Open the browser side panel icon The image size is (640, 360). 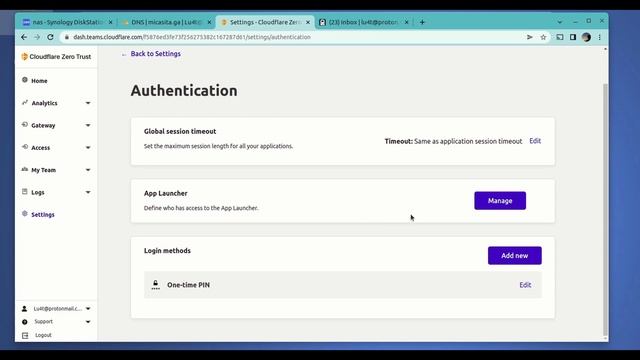coord(573,37)
